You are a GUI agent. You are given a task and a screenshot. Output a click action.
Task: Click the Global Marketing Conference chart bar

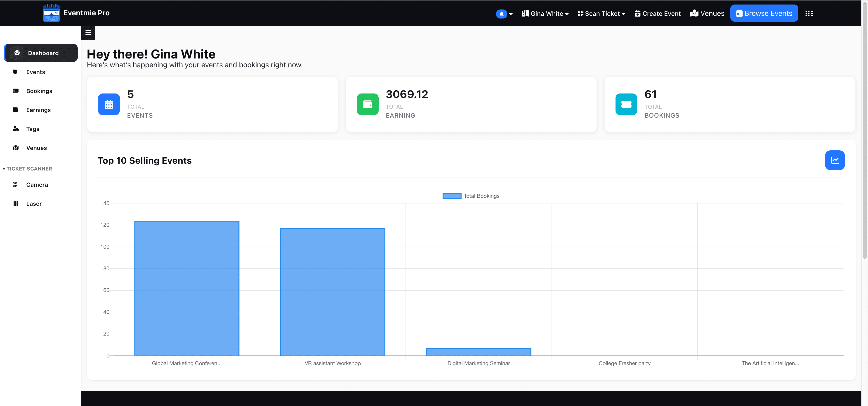[187, 288]
